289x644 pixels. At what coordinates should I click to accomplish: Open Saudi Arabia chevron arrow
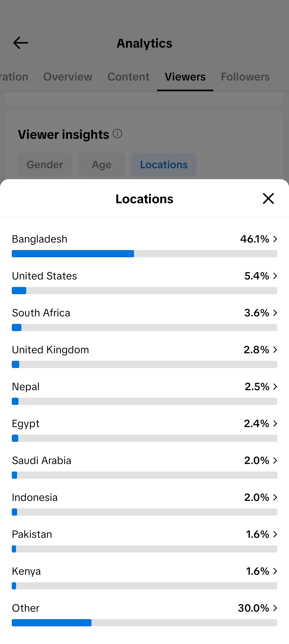(275, 460)
